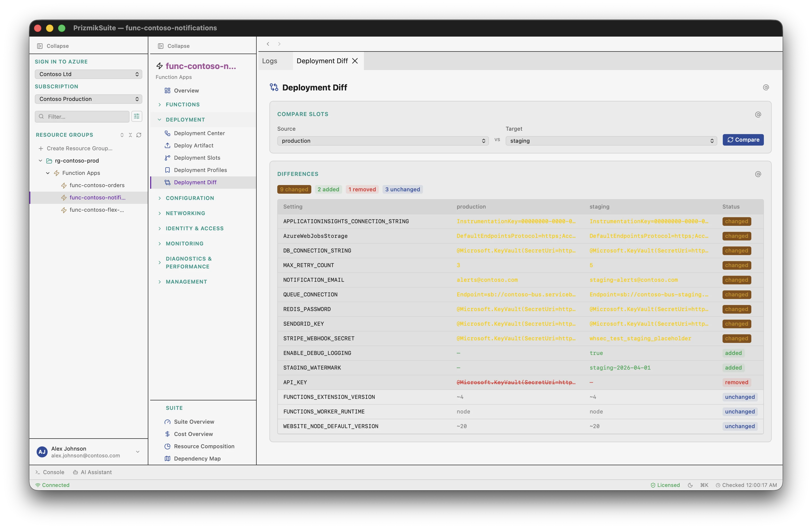The image size is (812, 529).
Task: Collapse the left resource sidebar
Action: [53, 46]
